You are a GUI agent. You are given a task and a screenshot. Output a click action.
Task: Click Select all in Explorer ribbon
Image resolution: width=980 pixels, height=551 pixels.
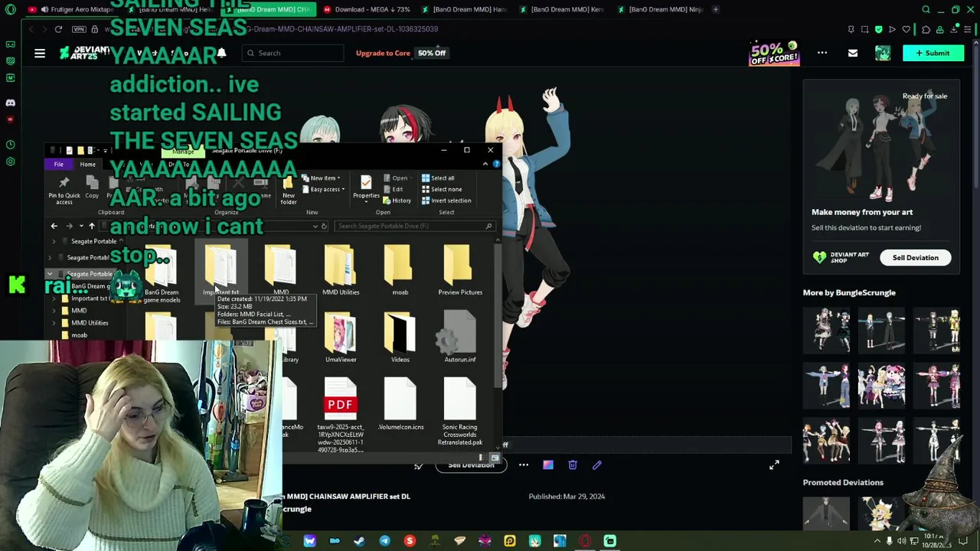[438, 178]
